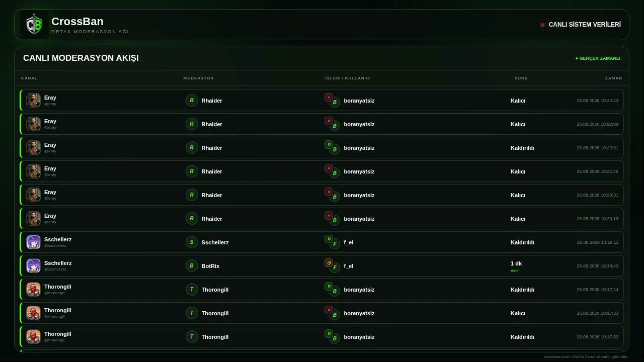Image resolution: width=644 pixels, height=362 pixels.
Task: Click the Aktif status under 1 dk
Action: (514, 271)
